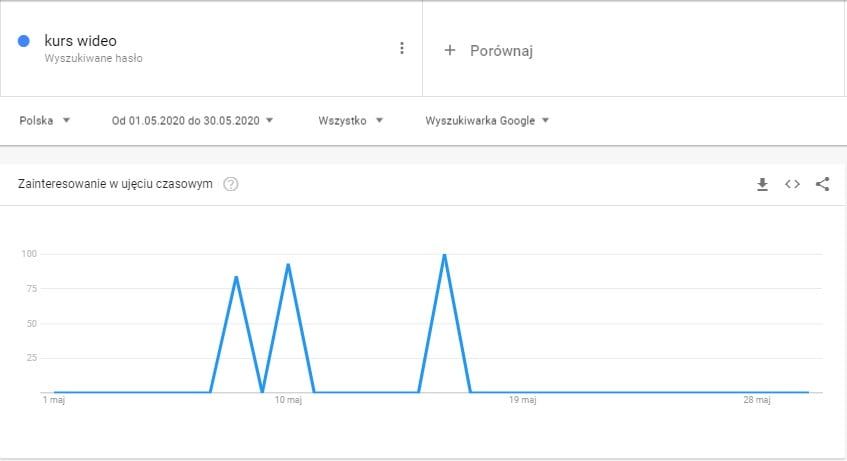Screen dimensions: 847x461
Task: Click the 28 maj axis label
Action: [756, 400]
